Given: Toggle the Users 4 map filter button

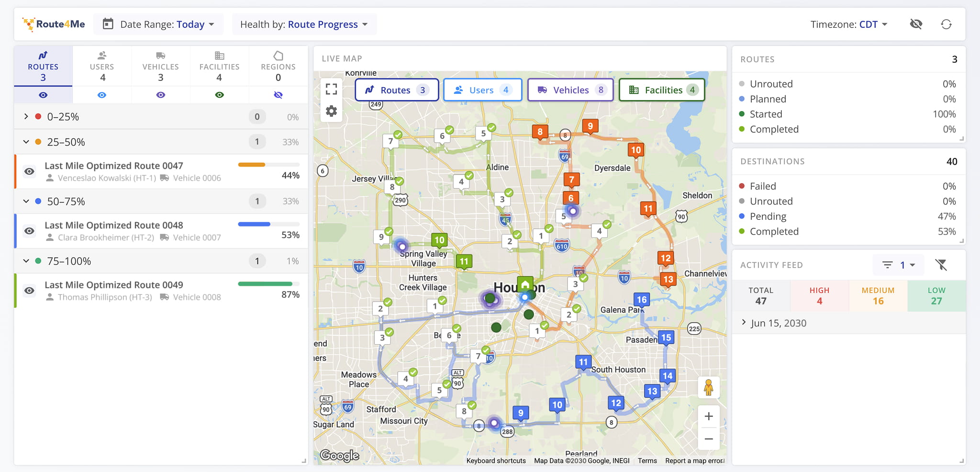Looking at the screenshot, I should [x=483, y=90].
